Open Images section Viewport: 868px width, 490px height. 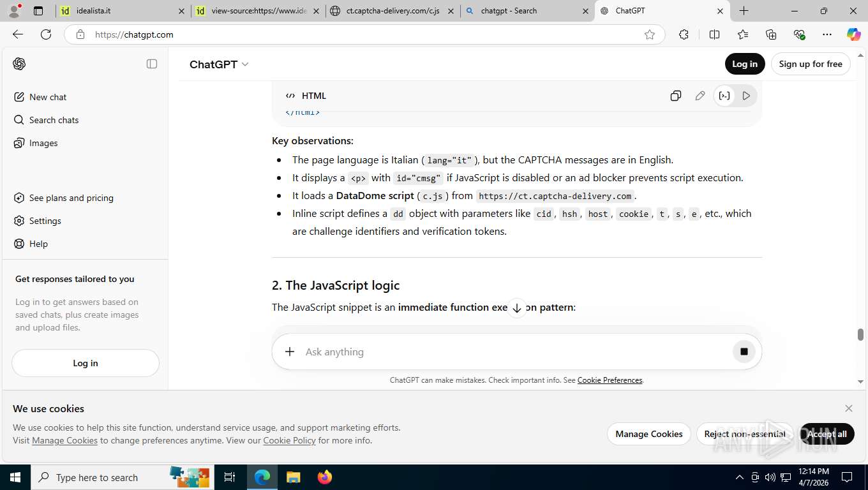point(43,143)
